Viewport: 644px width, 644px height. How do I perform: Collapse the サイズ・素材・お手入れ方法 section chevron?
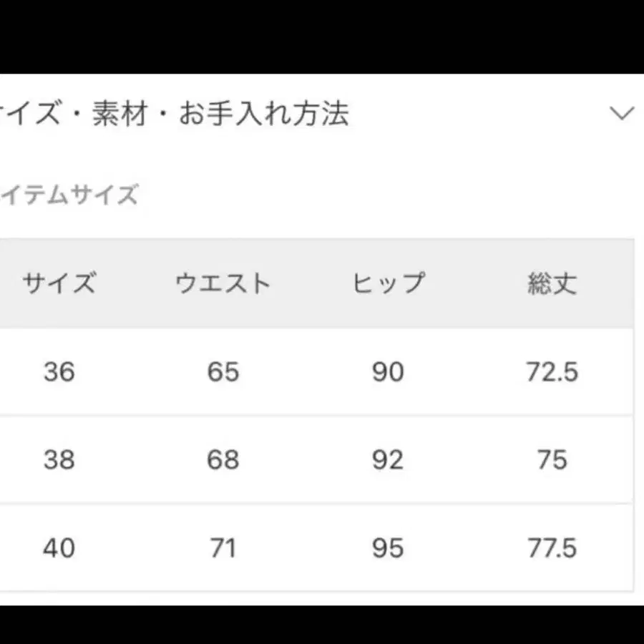[622, 112]
